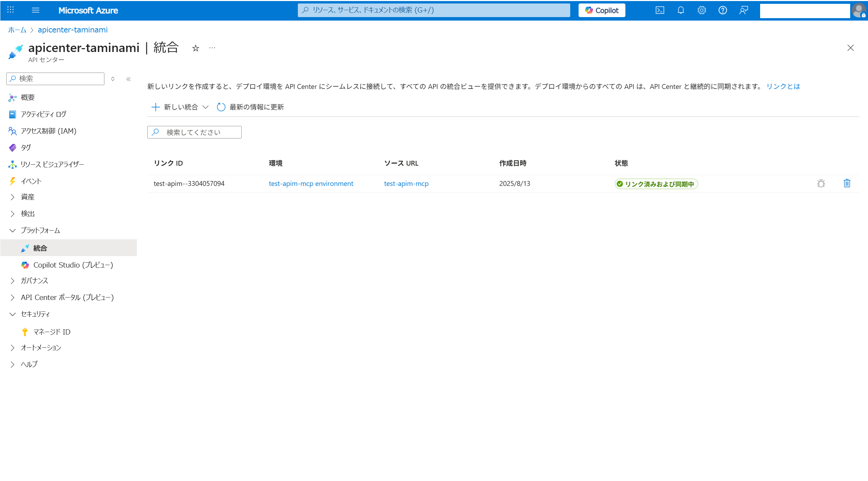Screen dimensions: 868x481
Task: Click the タグ tag icon
Action: point(13,148)
